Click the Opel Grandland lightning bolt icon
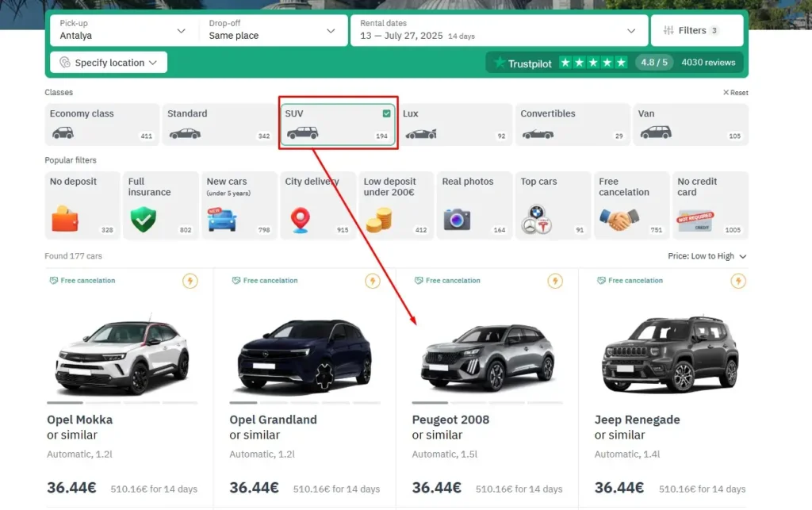Viewport: 812px width, 510px height. coord(373,281)
